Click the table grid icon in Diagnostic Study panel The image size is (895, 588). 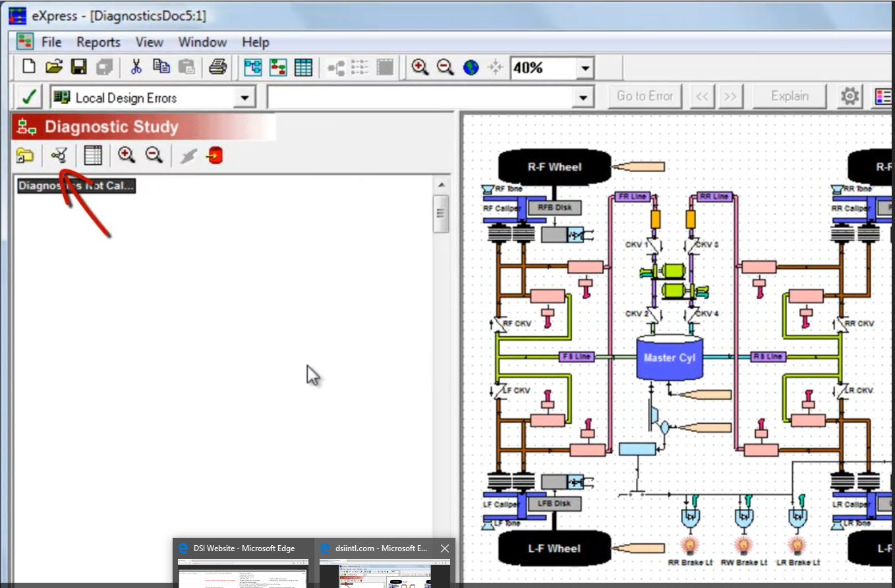(93, 156)
